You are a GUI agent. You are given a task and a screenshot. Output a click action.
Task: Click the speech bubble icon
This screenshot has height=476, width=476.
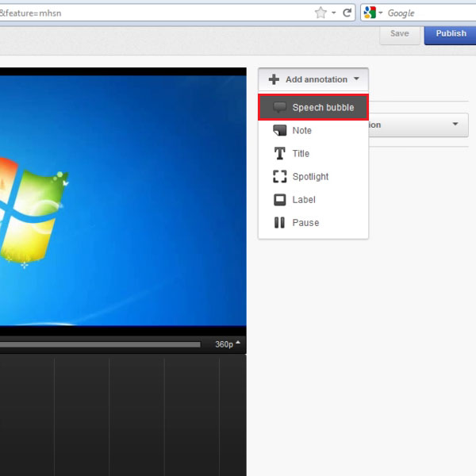pos(279,107)
